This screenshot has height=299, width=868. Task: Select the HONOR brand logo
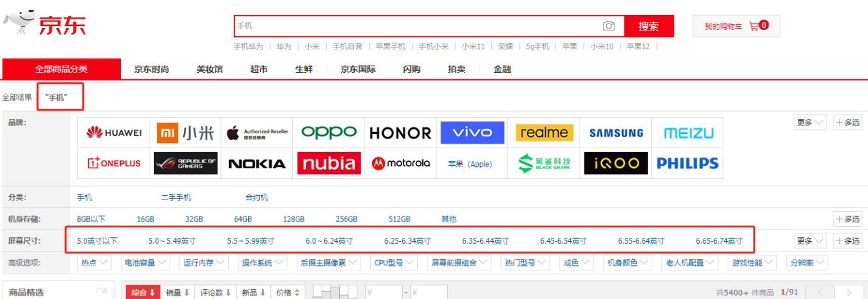coord(400,133)
